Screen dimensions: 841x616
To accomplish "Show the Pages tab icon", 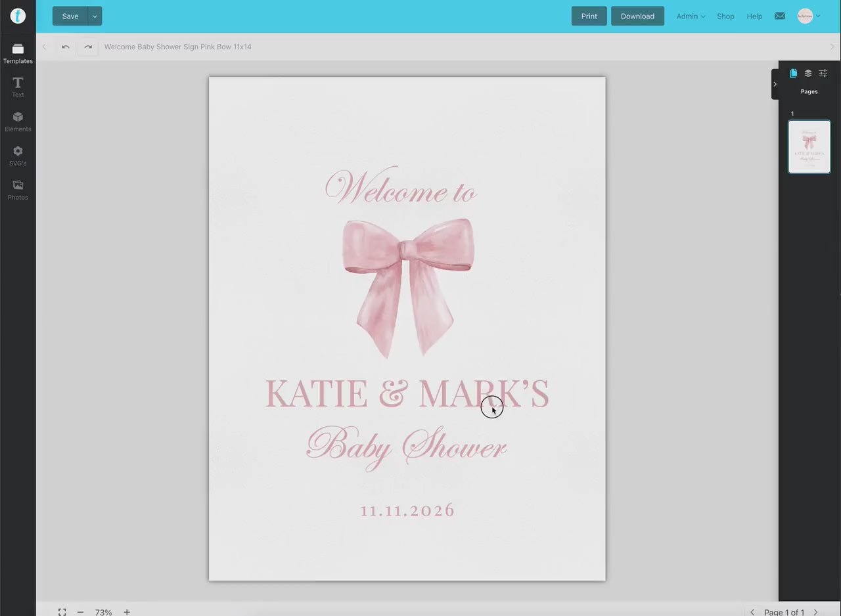I will 794,74.
